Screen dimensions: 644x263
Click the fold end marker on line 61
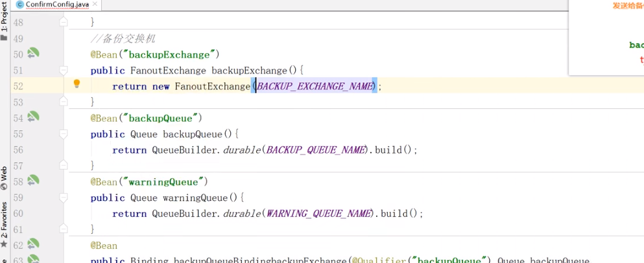pos(64,229)
